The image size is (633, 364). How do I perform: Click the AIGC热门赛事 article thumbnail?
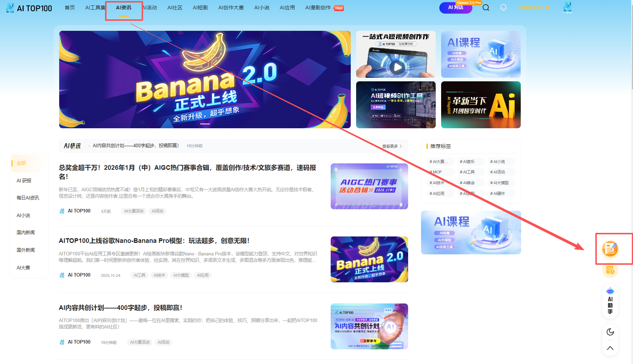[x=369, y=186]
